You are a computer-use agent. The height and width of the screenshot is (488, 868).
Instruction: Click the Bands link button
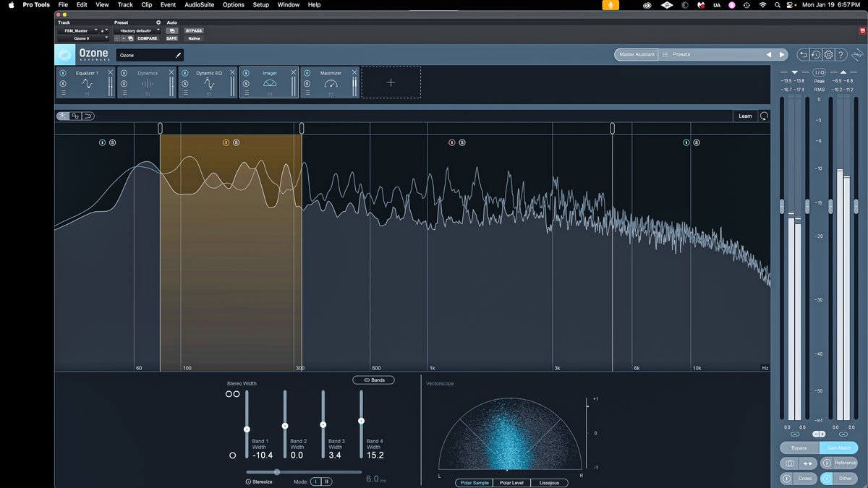(x=374, y=380)
